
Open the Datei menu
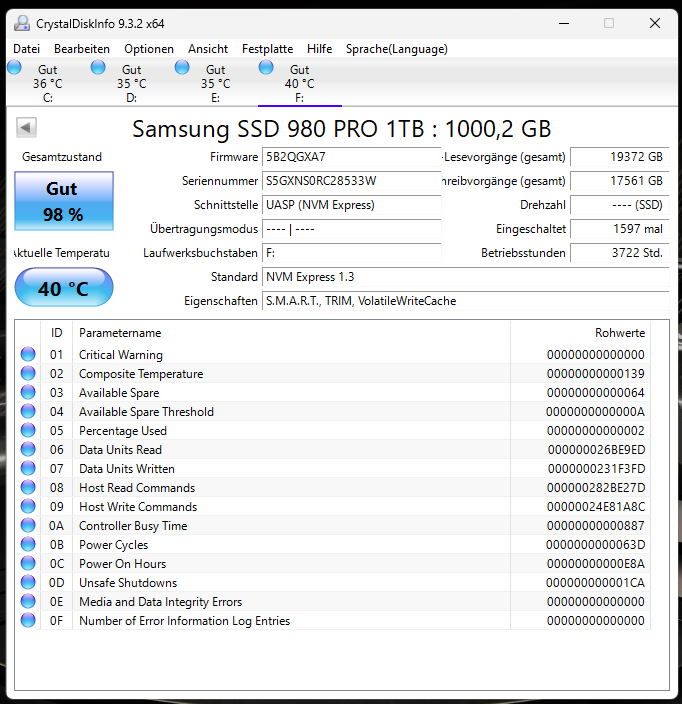[x=26, y=48]
